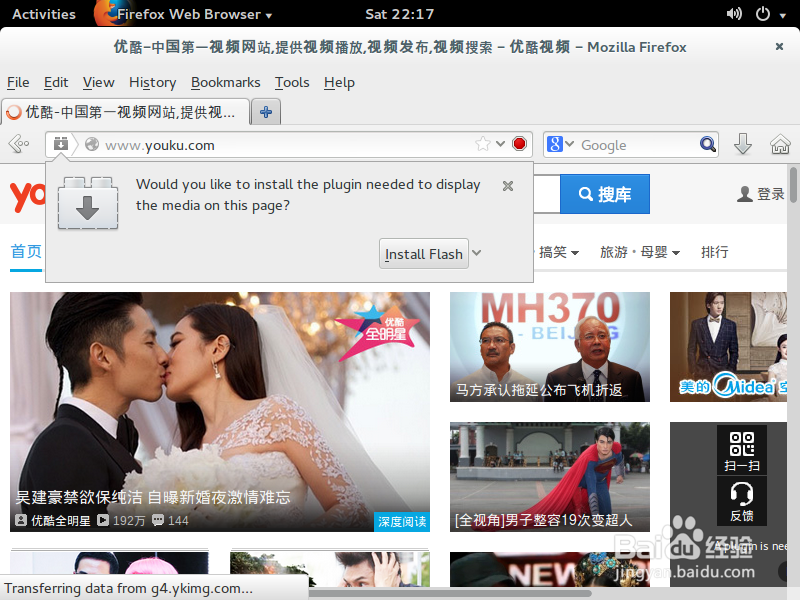Expand the 旅游·母婴 category menu

tap(640, 252)
